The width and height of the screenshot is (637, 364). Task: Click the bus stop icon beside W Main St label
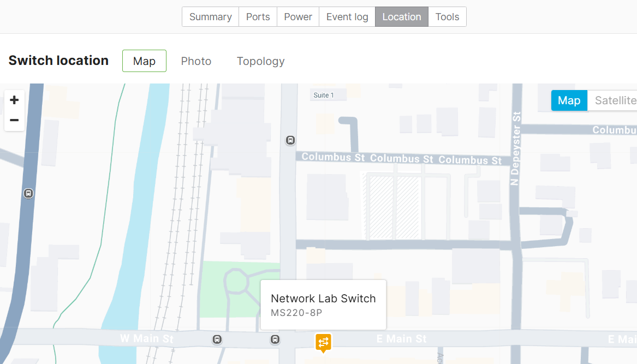(217, 339)
